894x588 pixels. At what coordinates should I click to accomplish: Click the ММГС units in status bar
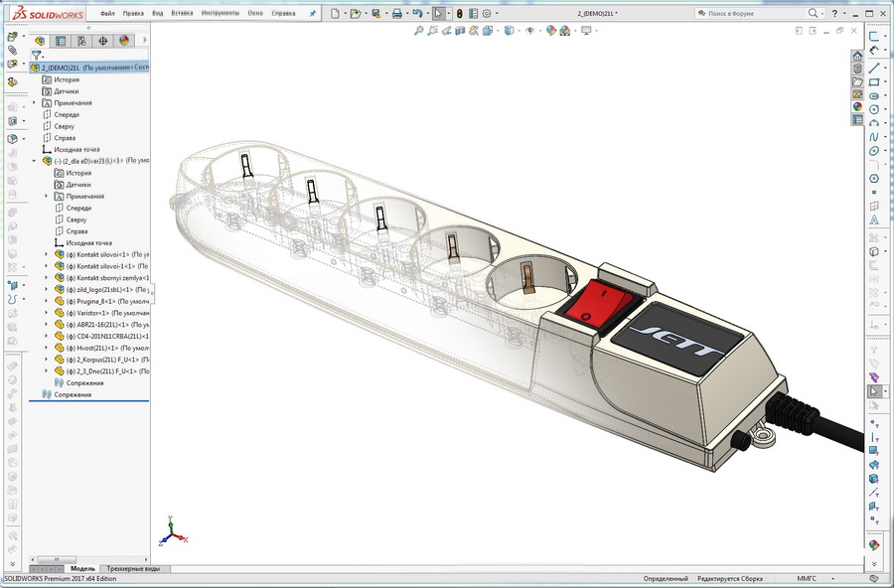pyautogui.click(x=807, y=578)
